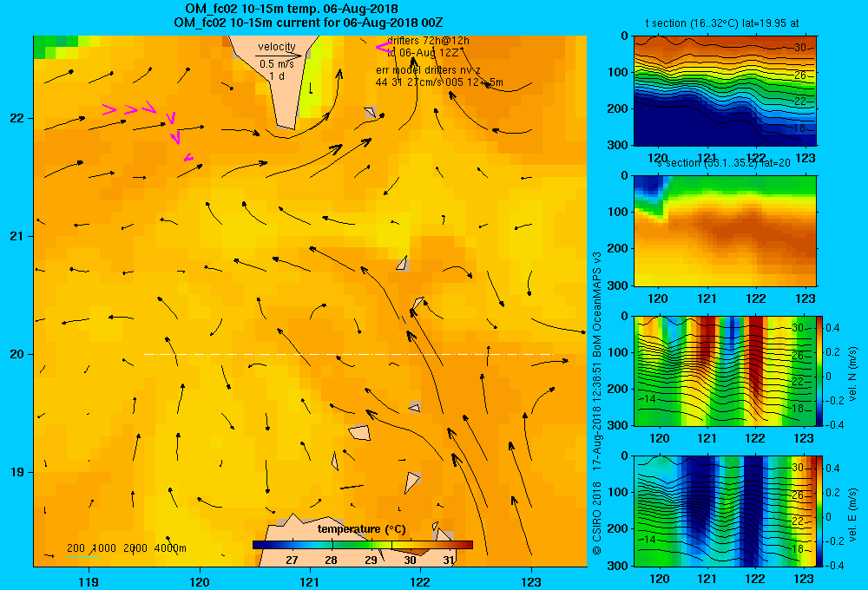Click the "t section (16..32°C) lat=19.95 at" heading

[722, 23]
